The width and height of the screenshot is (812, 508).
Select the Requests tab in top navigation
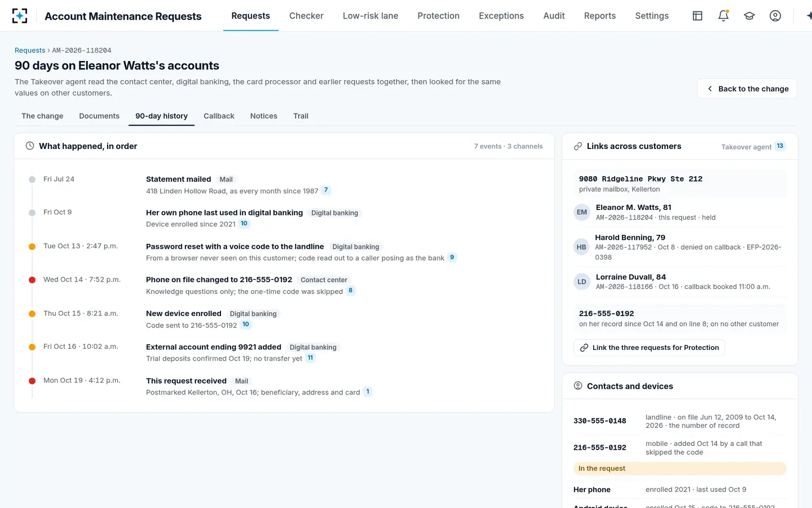click(x=250, y=16)
